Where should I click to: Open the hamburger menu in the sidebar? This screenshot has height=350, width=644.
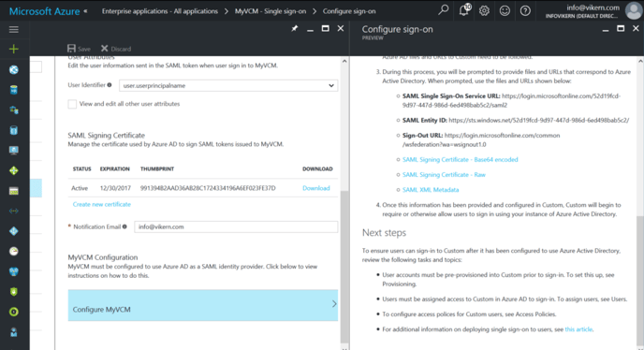(13, 30)
